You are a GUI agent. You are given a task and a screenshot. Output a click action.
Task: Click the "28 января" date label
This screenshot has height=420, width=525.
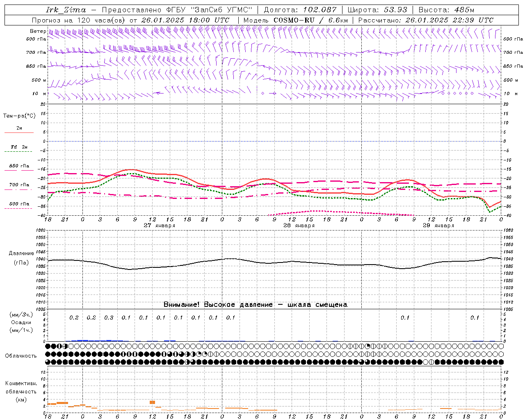299,225
